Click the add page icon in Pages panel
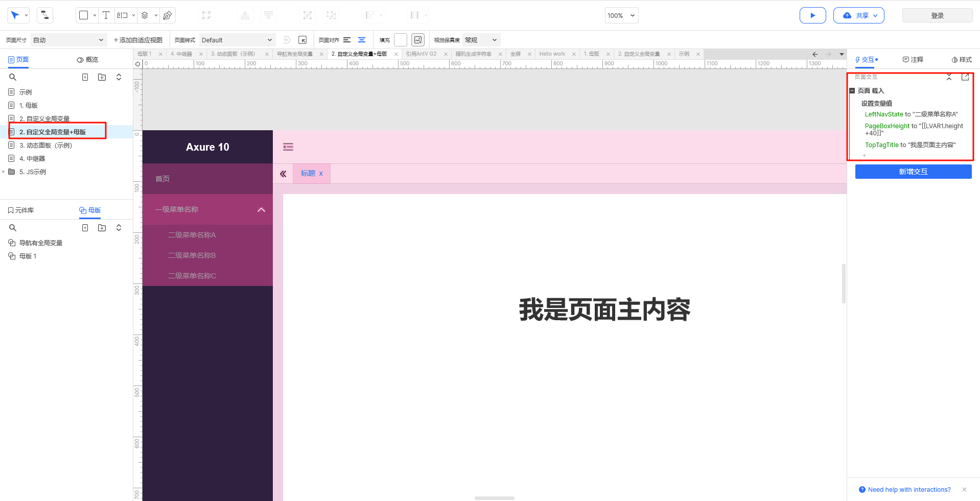The width and height of the screenshot is (980, 501). [85, 77]
